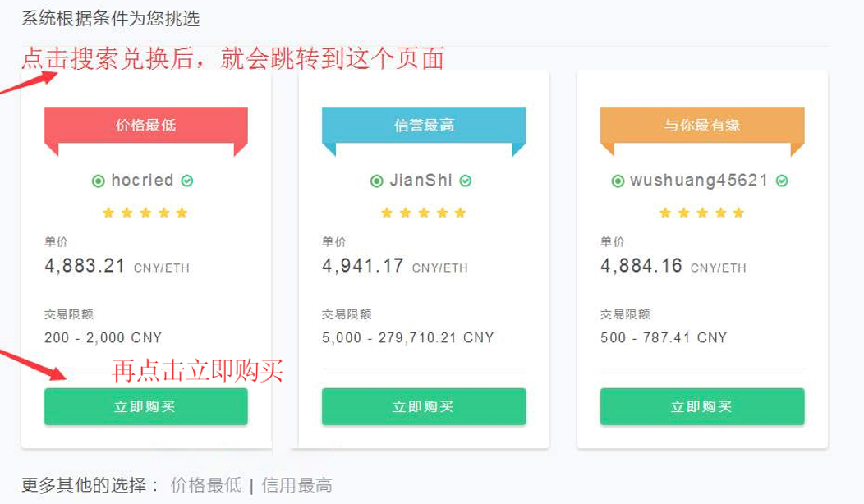Click the five-star rating under hocried
Viewport: 864px width, 504px height.
coord(145,213)
